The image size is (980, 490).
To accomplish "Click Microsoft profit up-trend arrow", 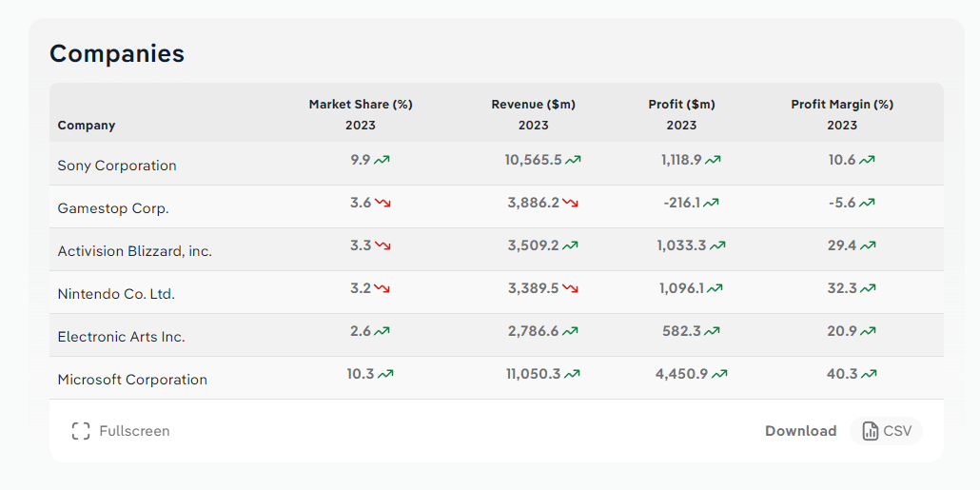I will 720,375.
